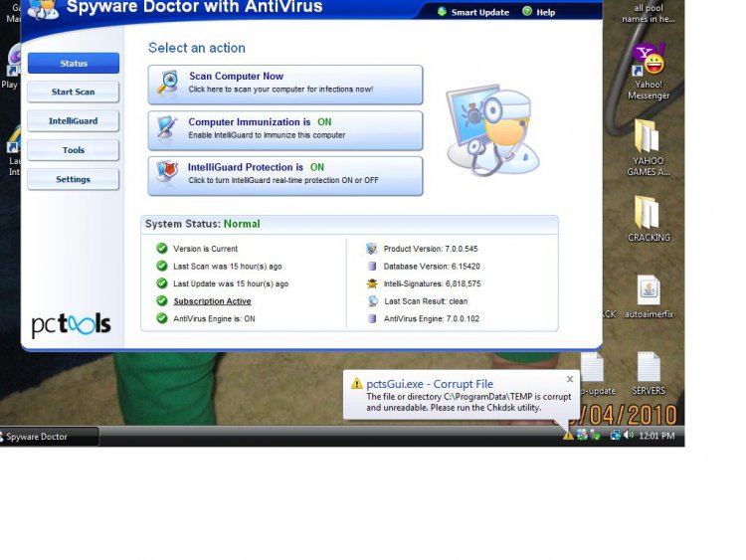Select 'Version is Current' status text
The image size is (746, 560).
(205, 249)
